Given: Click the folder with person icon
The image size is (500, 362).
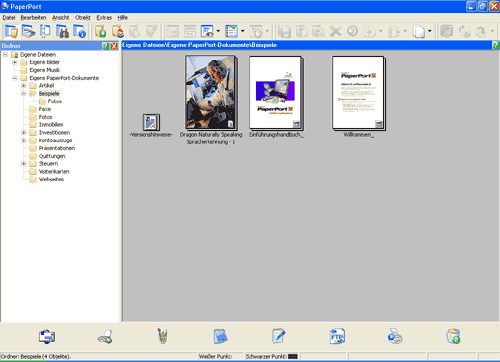Looking at the screenshot, I should pos(117,32).
